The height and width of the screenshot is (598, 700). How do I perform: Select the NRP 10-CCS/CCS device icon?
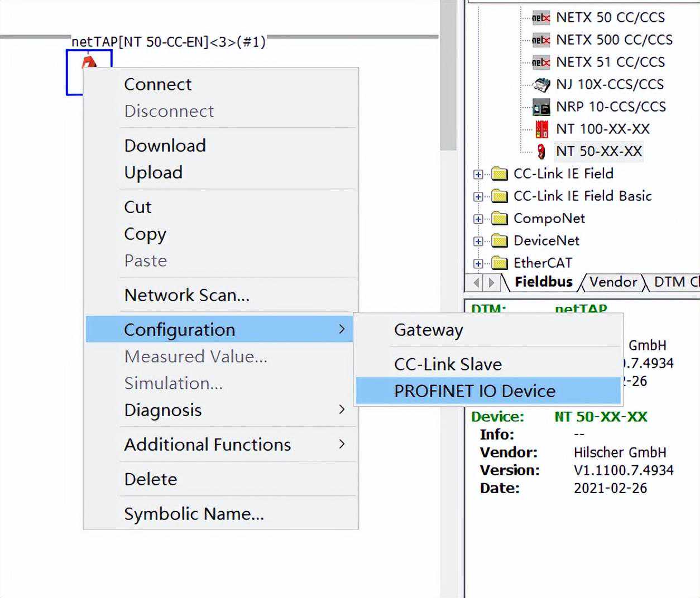pyautogui.click(x=541, y=107)
